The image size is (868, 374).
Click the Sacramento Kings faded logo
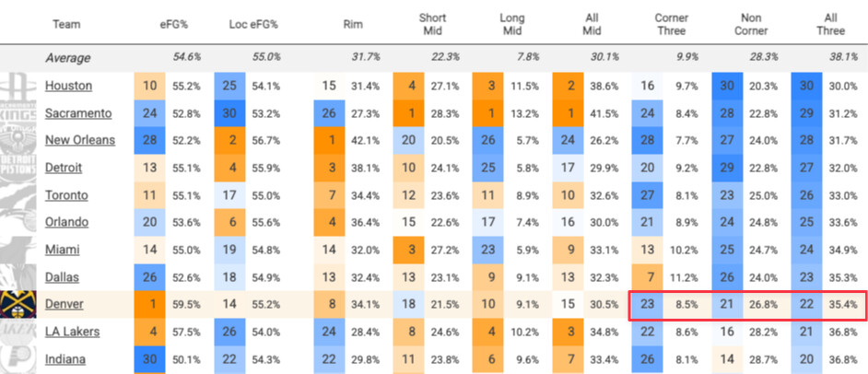(x=18, y=113)
